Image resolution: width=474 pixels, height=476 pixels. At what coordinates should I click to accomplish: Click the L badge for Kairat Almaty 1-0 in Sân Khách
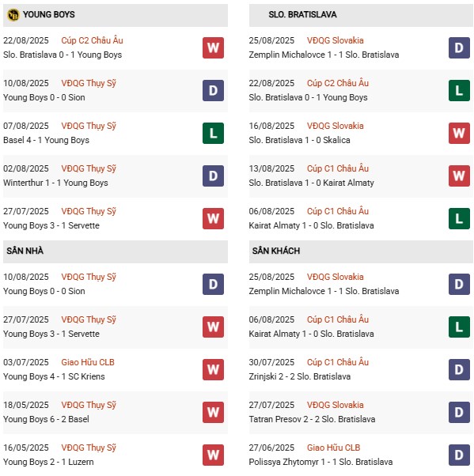pyautogui.click(x=459, y=327)
